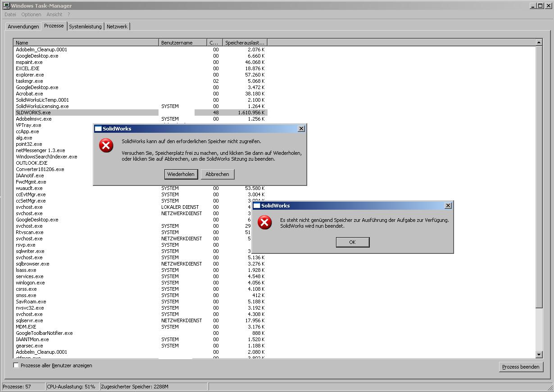The width and height of the screenshot is (554, 392).
Task: Close the SolidWorks Wiederholen dialog
Action: (x=301, y=129)
